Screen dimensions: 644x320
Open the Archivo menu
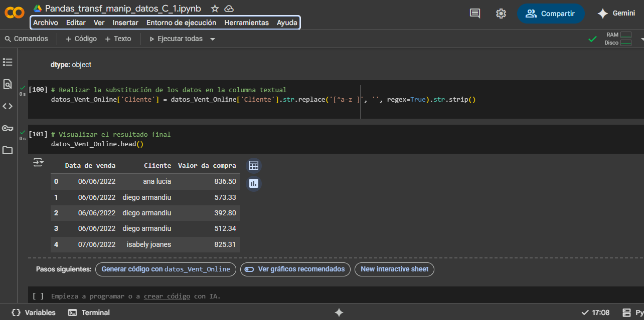(x=46, y=23)
